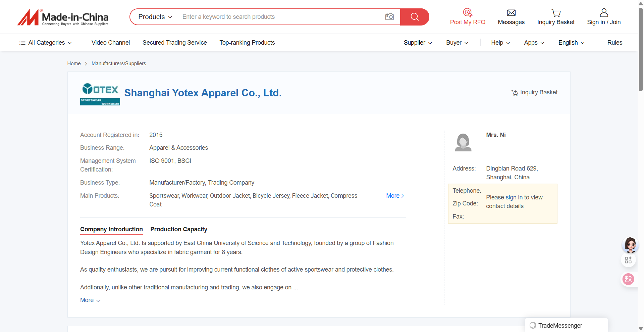Open the Supplier dropdown menu

tap(418, 43)
